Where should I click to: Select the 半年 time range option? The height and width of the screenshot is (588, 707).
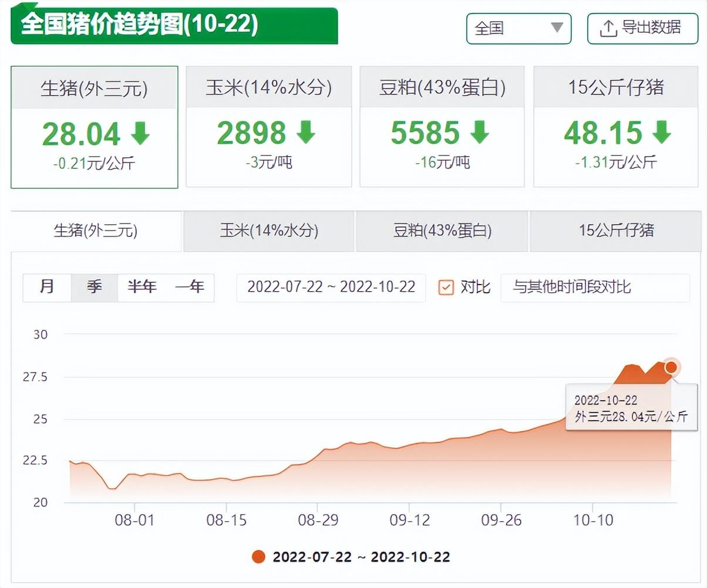click(x=143, y=288)
